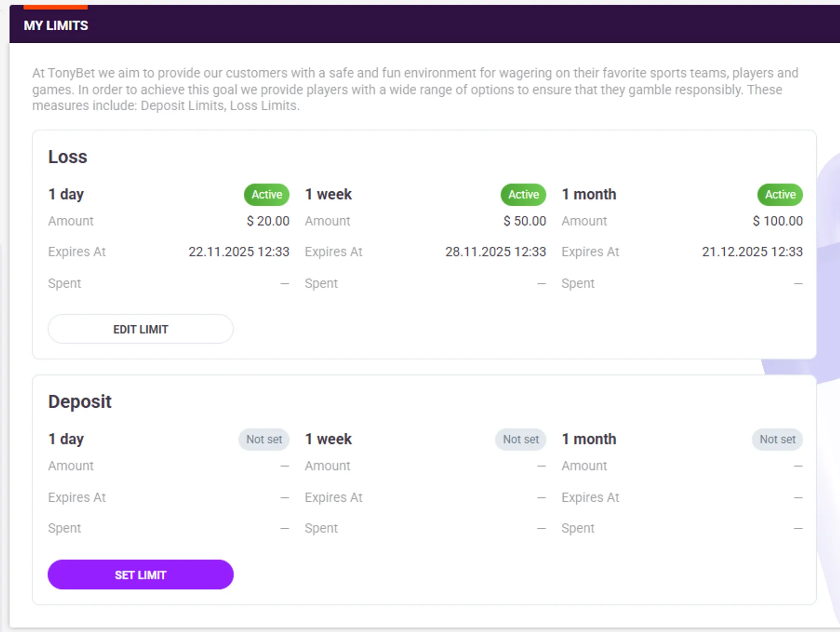Select the MY LIMITS header tab
840x632 pixels.
55,26
